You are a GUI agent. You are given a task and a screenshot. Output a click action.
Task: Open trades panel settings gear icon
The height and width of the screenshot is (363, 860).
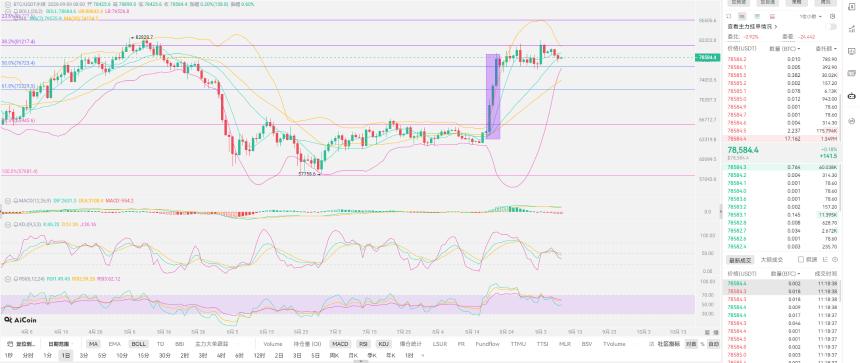[x=835, y=259]
